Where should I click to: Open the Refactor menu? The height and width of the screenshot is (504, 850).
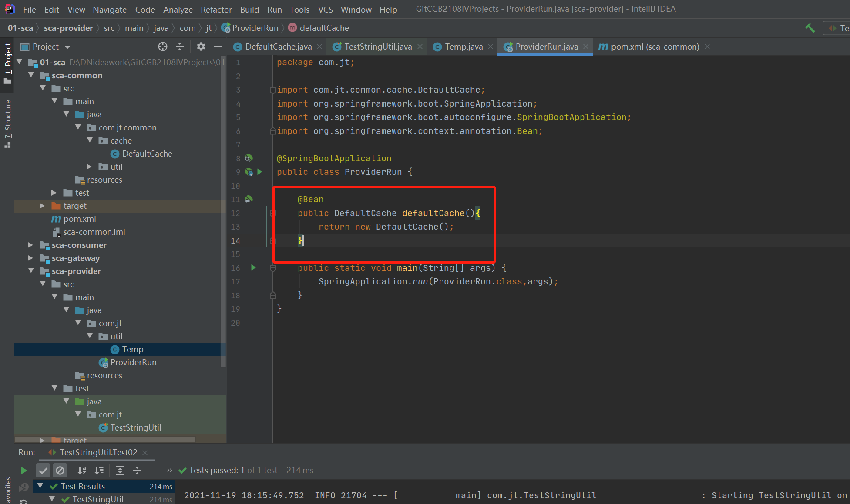[216, 10]
